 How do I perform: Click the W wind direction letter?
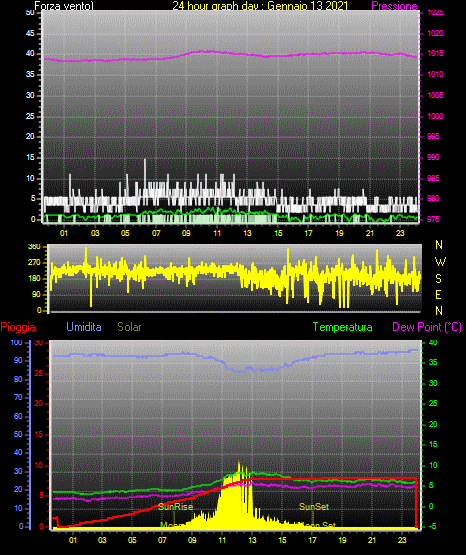click(440, 262)
